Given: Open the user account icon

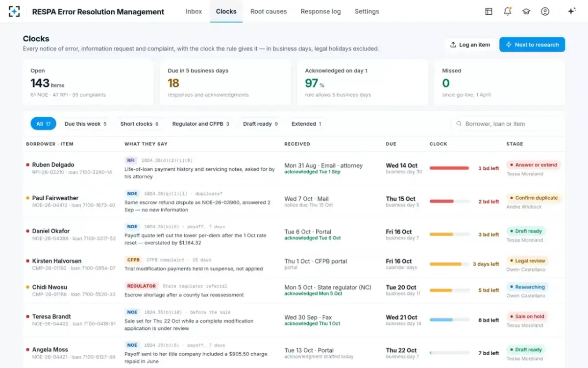Looking at the screenshot, I should pyautogui.click(x=545, y=11).
